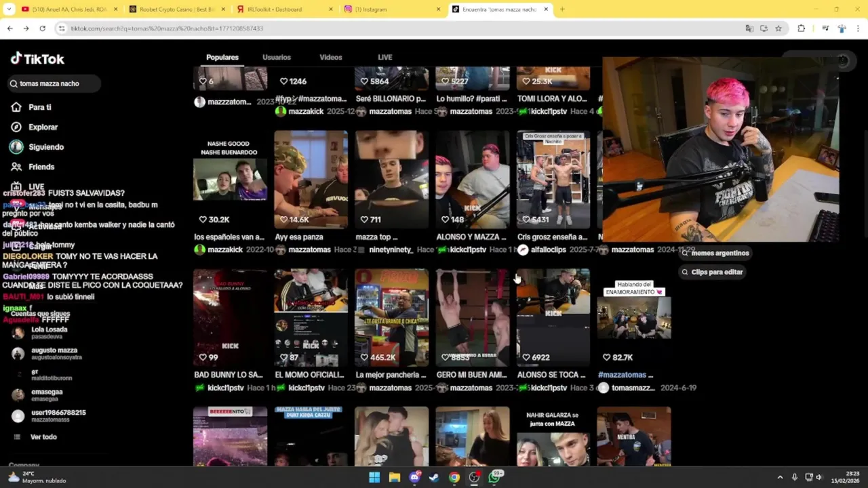The width and height of the screenshot is (868, 488).
Task: Click the taskbar microphone icon
Action: pos(794,477)
